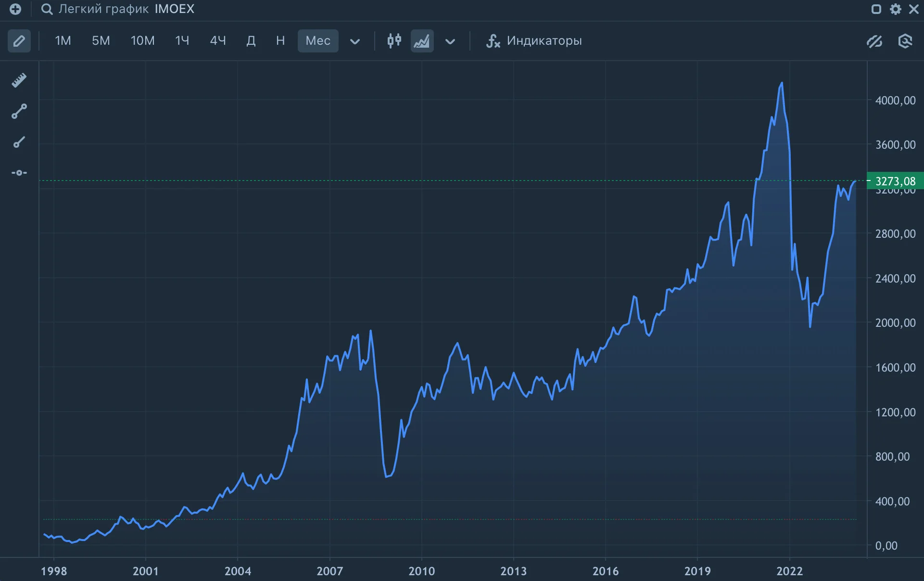The image size is (924, 581).
Task: Switch to 10М timeframe
Action: 143,41
